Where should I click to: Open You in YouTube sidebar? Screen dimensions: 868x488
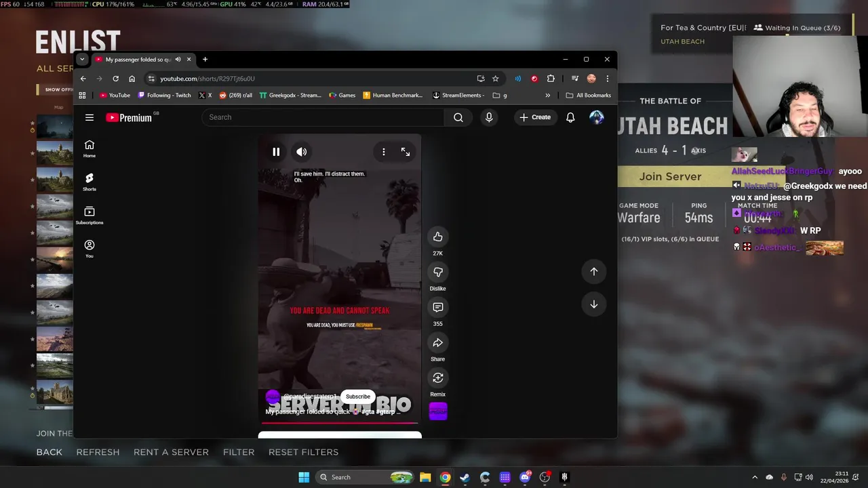pyautogui.click(x=90, y=248)
